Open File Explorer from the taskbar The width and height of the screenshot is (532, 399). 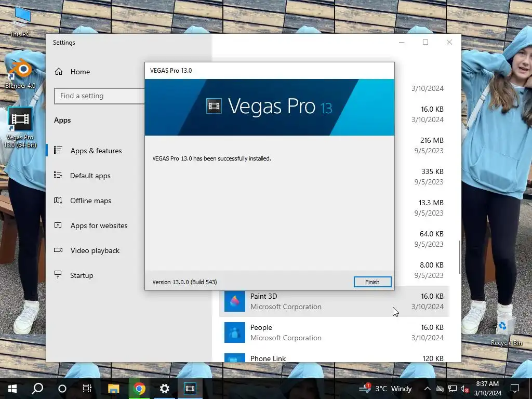pyautogui.click(x=113, y=389)
